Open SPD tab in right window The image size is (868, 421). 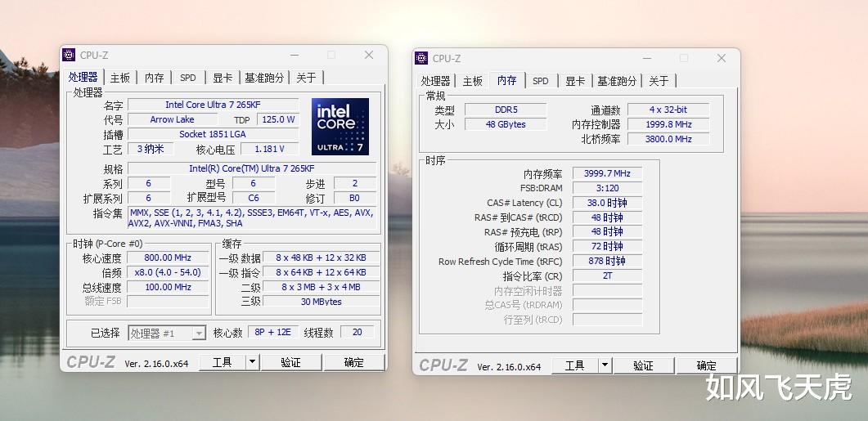(541, 81)
